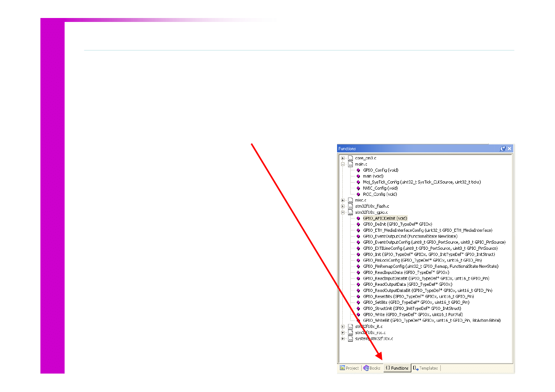The height and width of the screenshot is (392, 555).
Task: Switch to the Project tab
Action: [349, 368]
